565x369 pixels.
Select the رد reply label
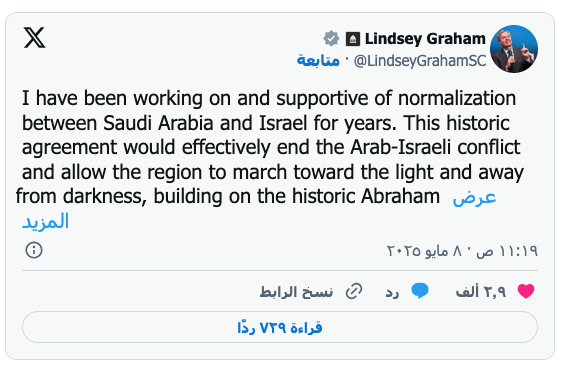pos(392,292)
